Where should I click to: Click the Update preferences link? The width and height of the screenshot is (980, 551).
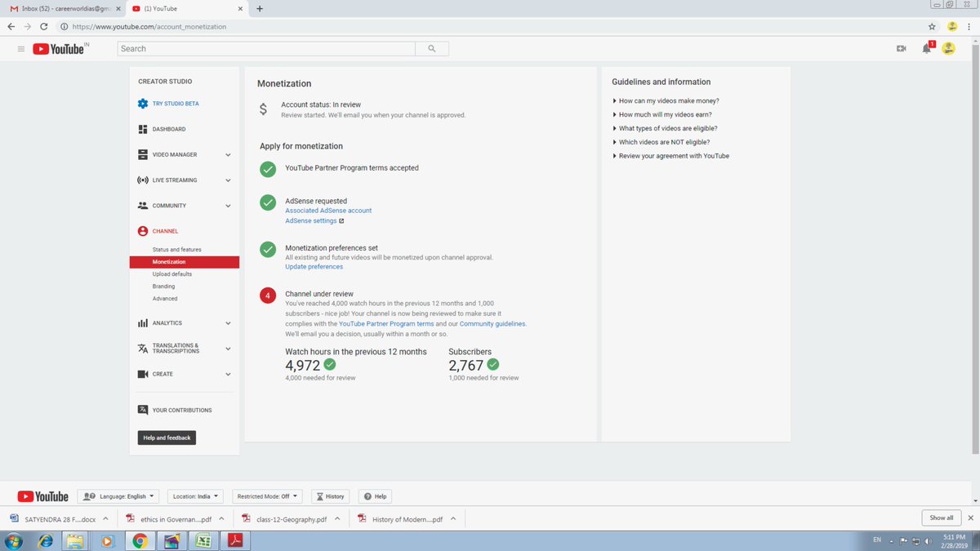coord(314,267)
